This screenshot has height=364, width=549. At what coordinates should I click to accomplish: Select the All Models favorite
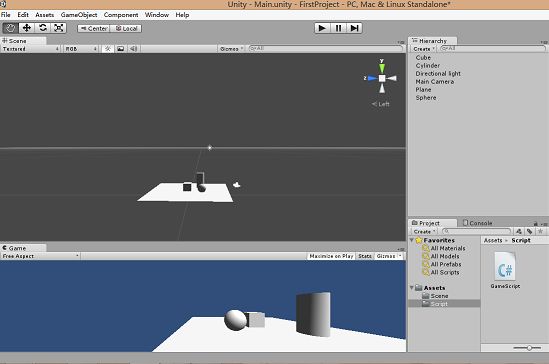(x=441, y=256)
